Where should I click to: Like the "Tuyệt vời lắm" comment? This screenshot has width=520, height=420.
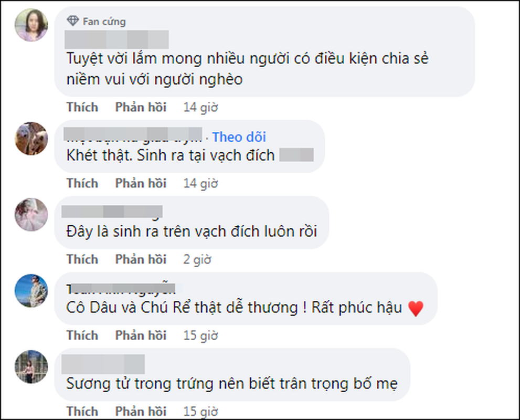[82, 107]
